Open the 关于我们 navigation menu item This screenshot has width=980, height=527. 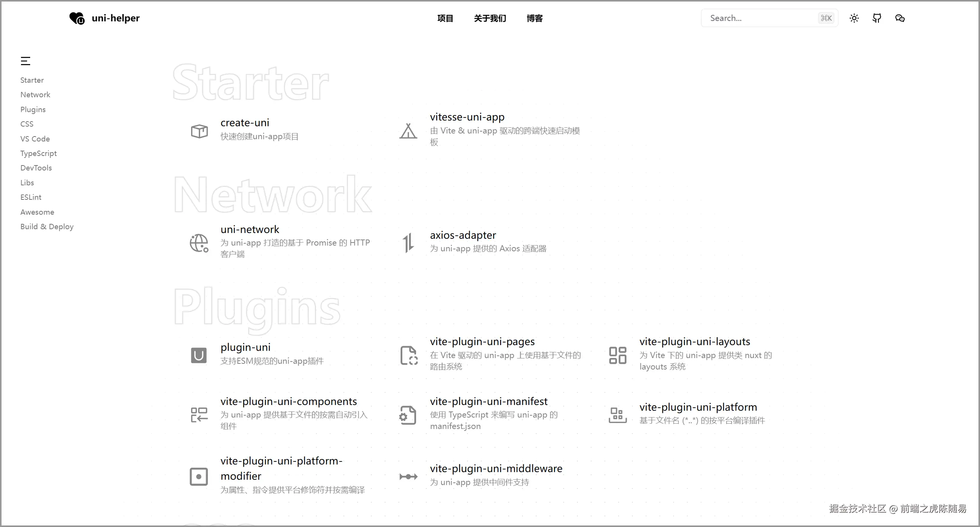pos(490,18)
